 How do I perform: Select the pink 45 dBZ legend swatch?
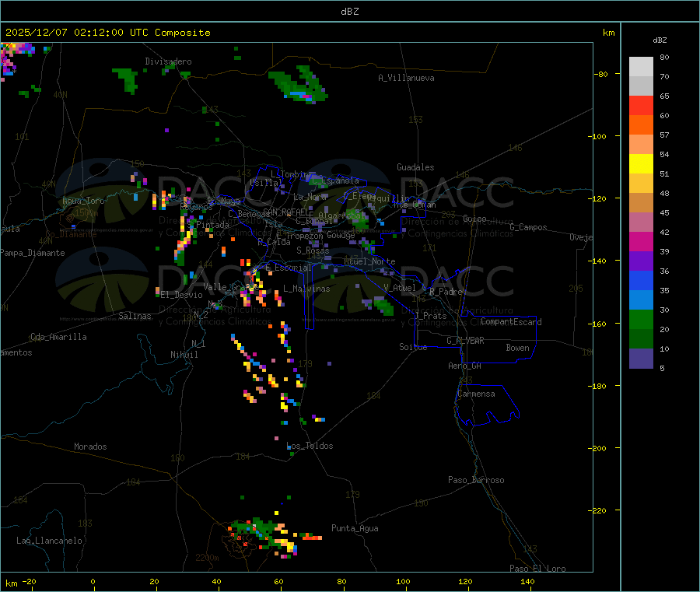(641, 222)
